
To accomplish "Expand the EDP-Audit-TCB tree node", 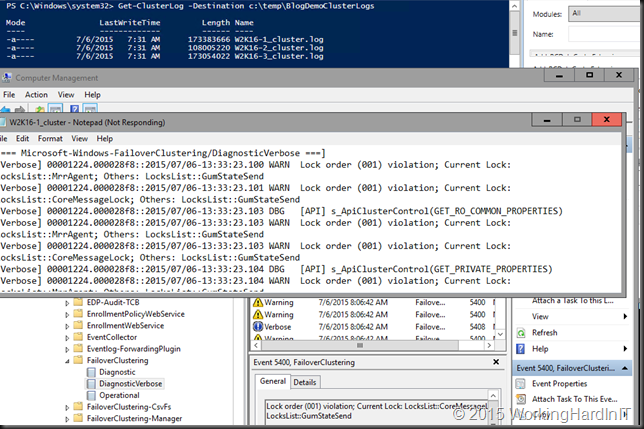I will point(67,303).
